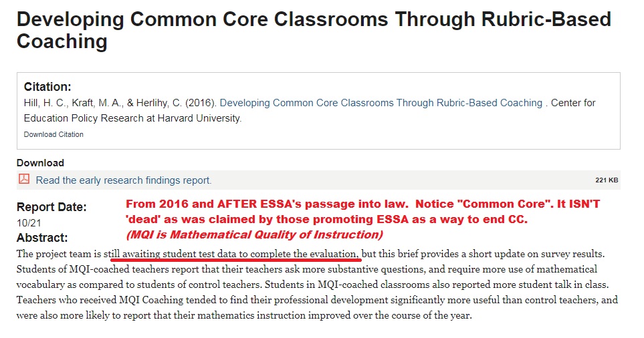The image size is (644, 338).
Task: Click the italic red 'MQI is Mathematical Quality' note
Action: point(255,234)
